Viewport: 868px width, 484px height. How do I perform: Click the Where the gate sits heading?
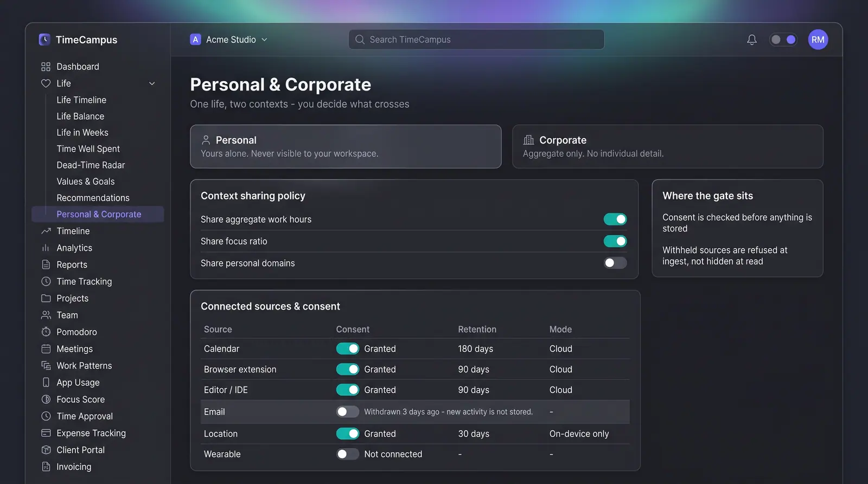pos(707,196)
